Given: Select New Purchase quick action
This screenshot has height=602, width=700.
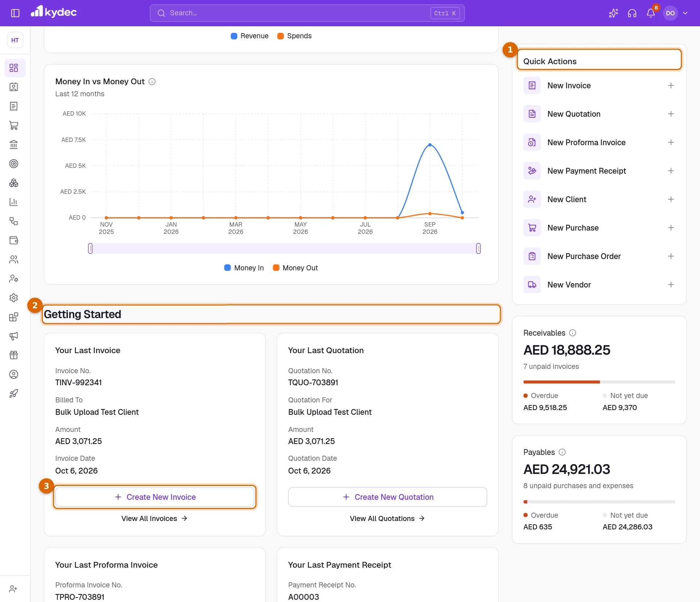Looking at the screenshot, I should click(x=599, y=228).
